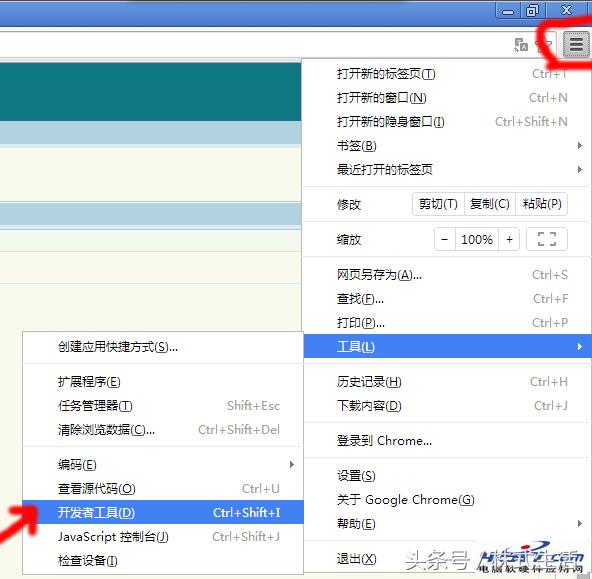The height and width of the screenshot is (579, 592).
Task: Choose 打印(P)... print option
Action: (x=447, y=323)
